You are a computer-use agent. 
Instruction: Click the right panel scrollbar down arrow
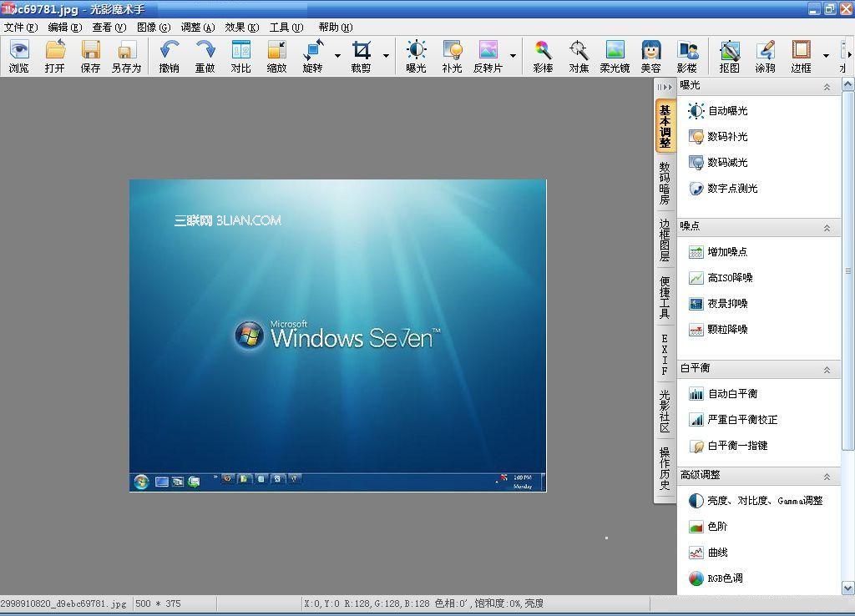point(848,588)
